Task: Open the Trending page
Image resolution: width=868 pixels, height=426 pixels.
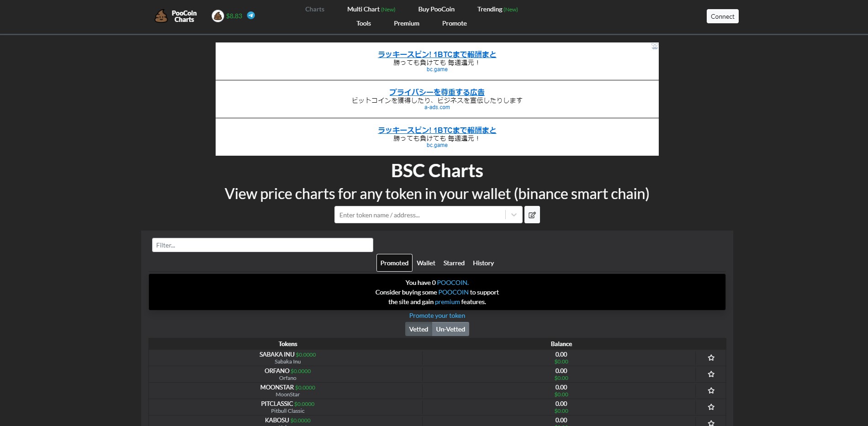Action: (x=498, y=9)
